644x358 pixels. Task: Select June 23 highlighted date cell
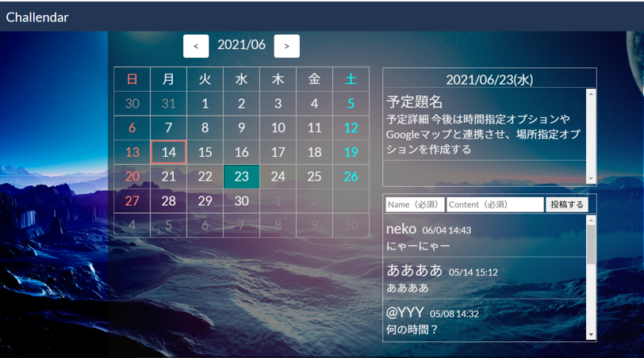tap(241, 177)
